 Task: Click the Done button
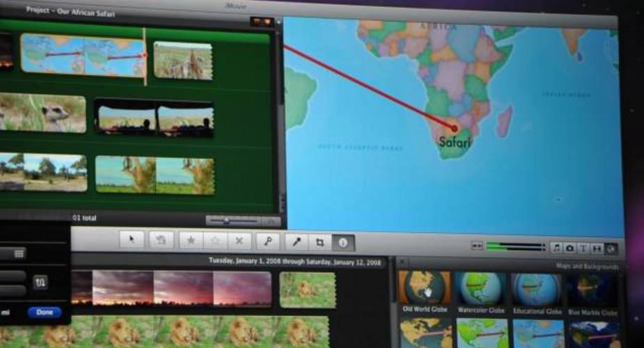pos(45,313)
